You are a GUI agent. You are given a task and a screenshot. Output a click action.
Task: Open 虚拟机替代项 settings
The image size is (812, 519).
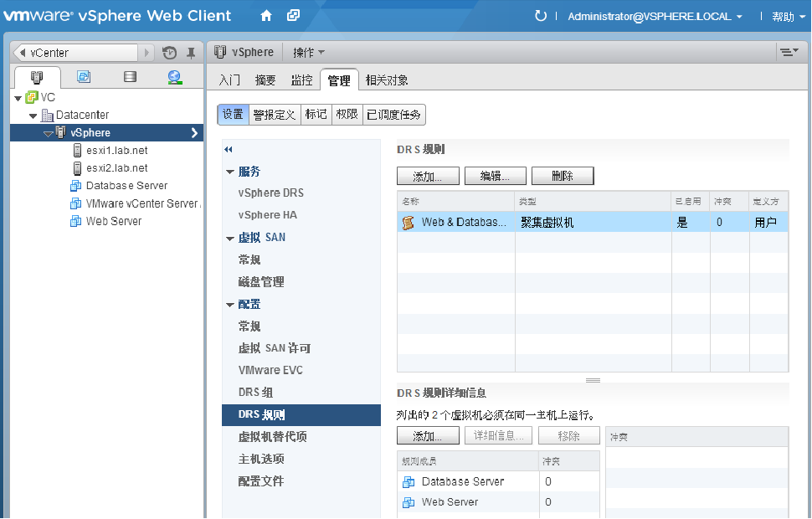point(272,437)
